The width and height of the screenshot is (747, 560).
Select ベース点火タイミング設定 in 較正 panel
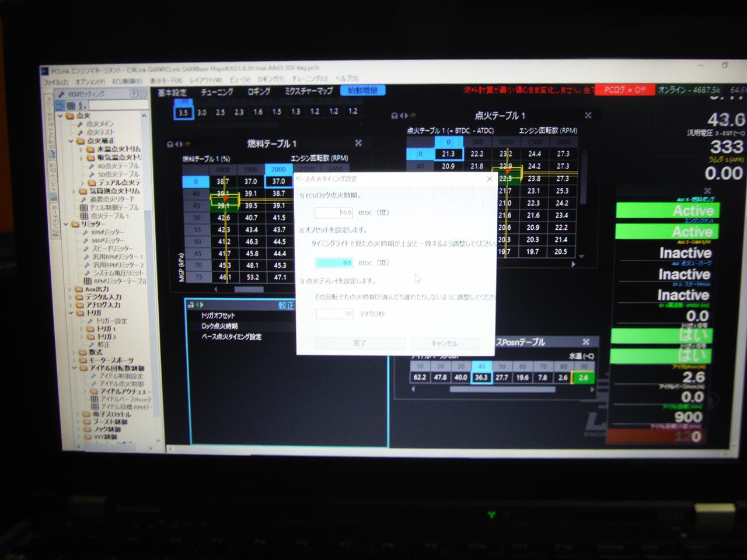[x=231, y=337]
